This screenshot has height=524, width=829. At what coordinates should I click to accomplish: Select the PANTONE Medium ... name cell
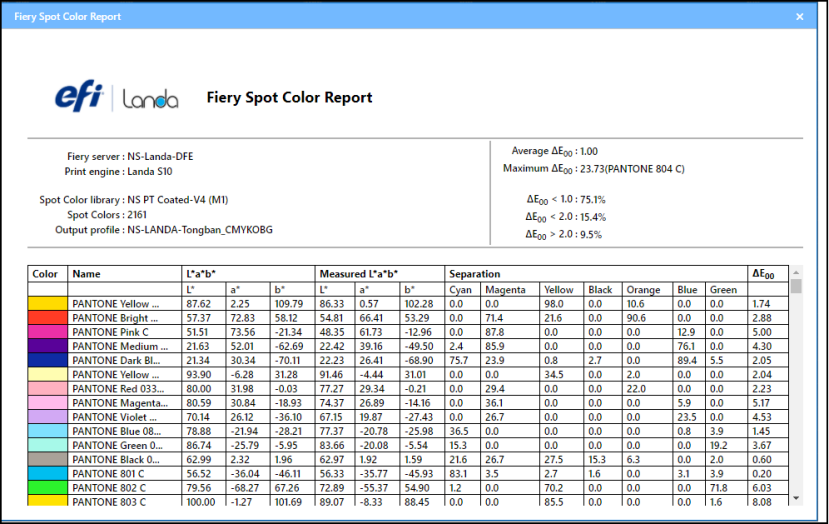coord(124,346)
